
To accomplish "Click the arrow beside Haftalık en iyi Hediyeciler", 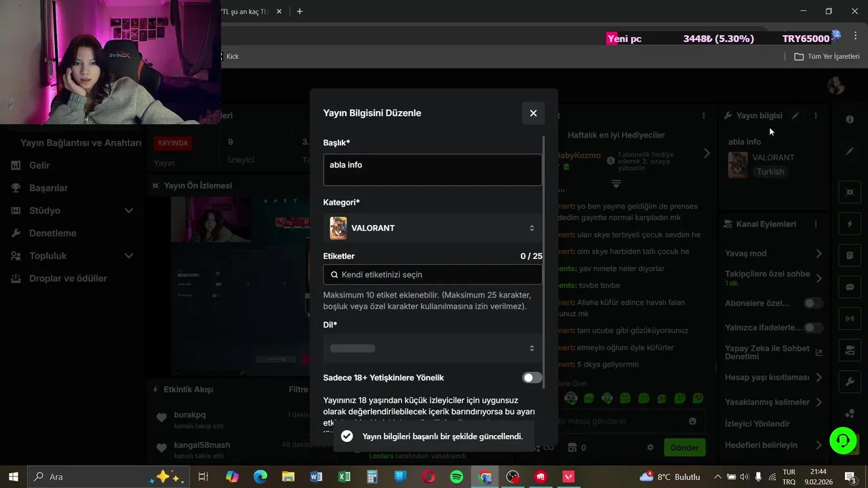I will (706, 154).
